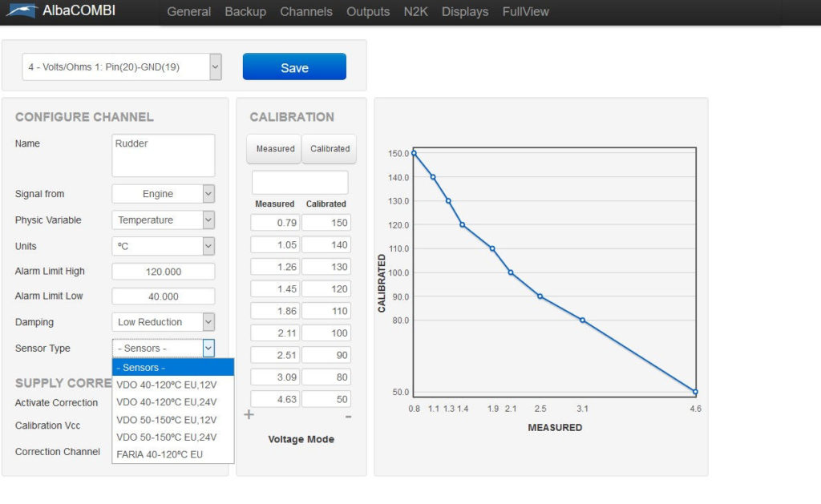Open the Displays menu
This screenshot has height=504, width=821.
(465, 11)
